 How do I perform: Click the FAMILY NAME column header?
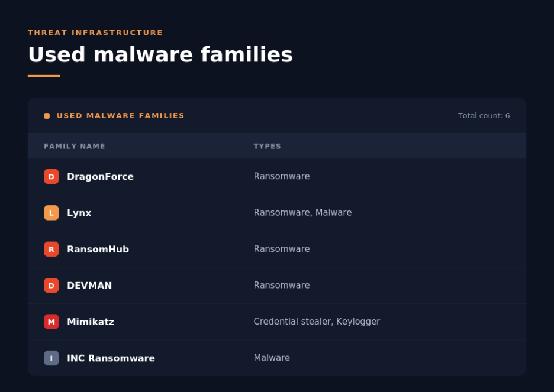[x=75, y=146]
